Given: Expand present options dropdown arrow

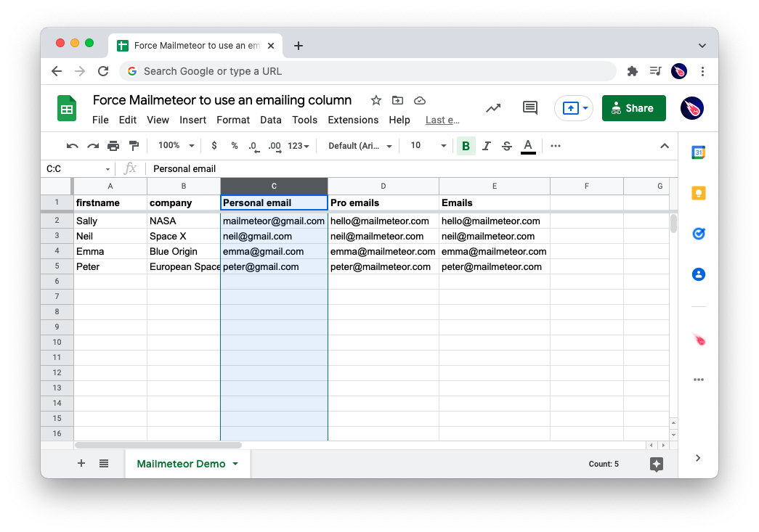Looking at the screenshot, I should (585, 108).
